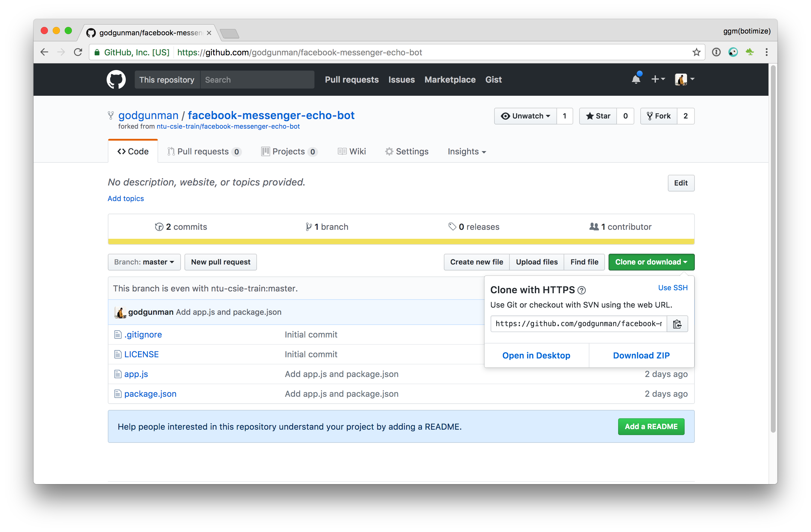
Task: Click Download ZIP
Action: pyautogui.click(x=641, y=356)
